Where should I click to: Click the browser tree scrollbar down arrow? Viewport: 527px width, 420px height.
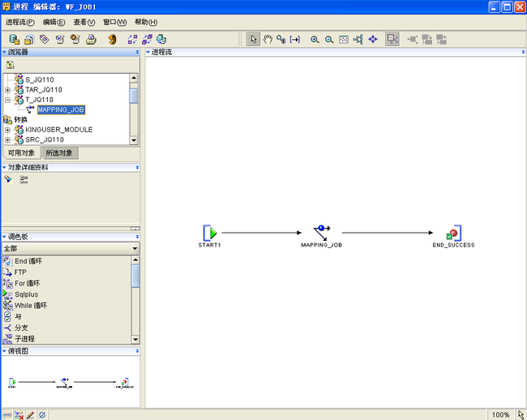(134, 140)
